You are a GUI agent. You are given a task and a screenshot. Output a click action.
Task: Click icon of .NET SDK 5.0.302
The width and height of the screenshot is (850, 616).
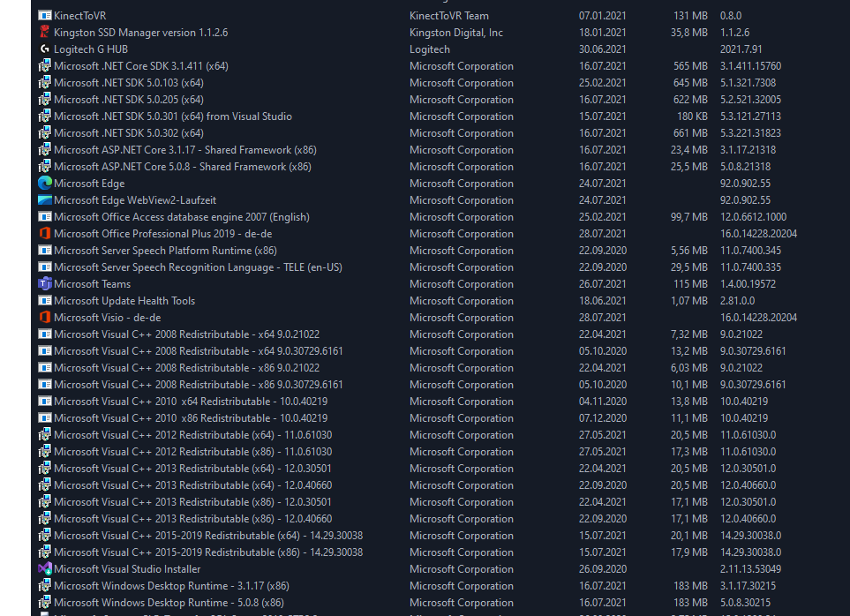click(44, 133)
